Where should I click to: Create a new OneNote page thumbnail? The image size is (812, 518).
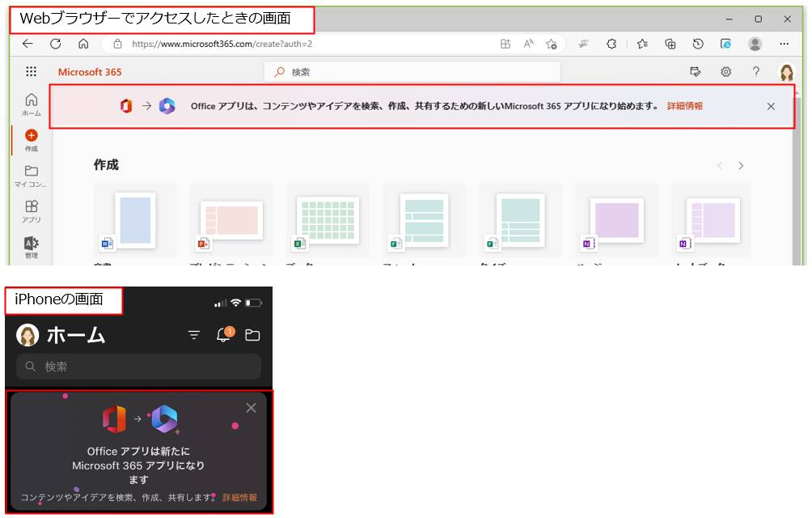(616, 220)
